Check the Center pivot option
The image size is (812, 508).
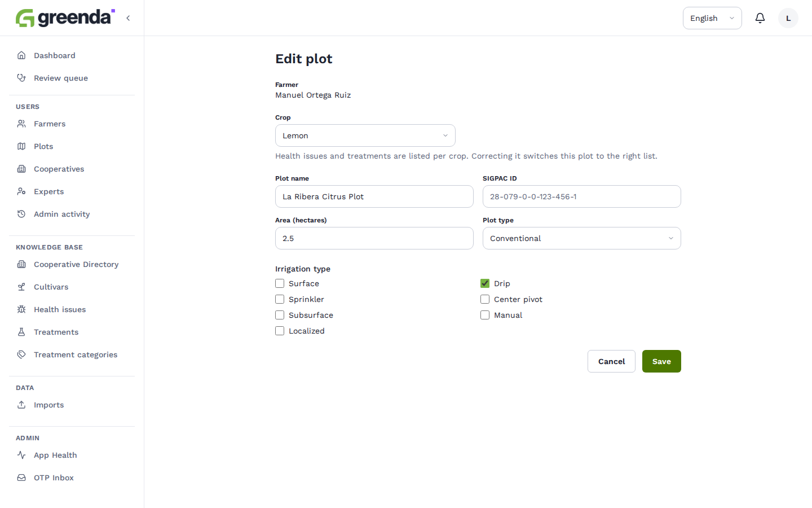point(485,299)
